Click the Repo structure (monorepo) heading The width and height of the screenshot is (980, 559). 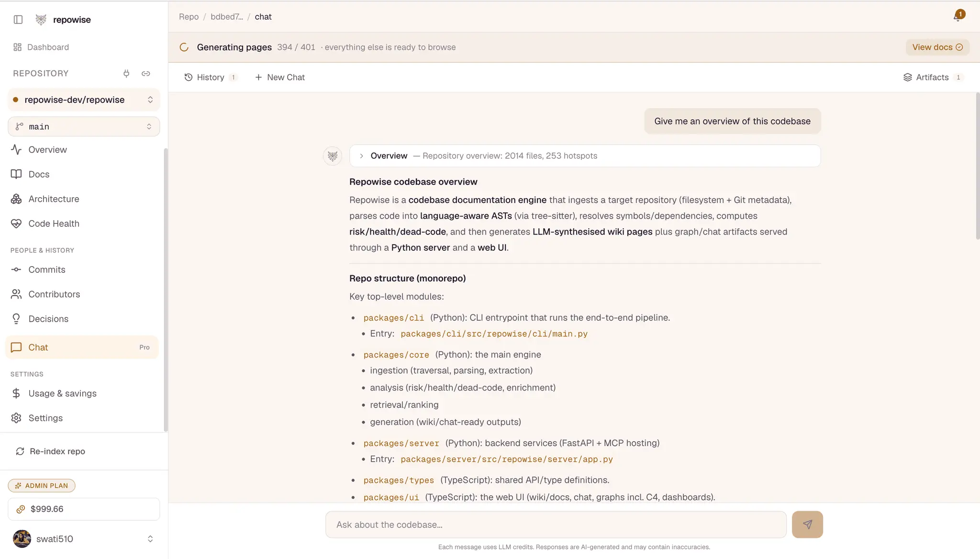pyautogui.click(x=407, y=279)
